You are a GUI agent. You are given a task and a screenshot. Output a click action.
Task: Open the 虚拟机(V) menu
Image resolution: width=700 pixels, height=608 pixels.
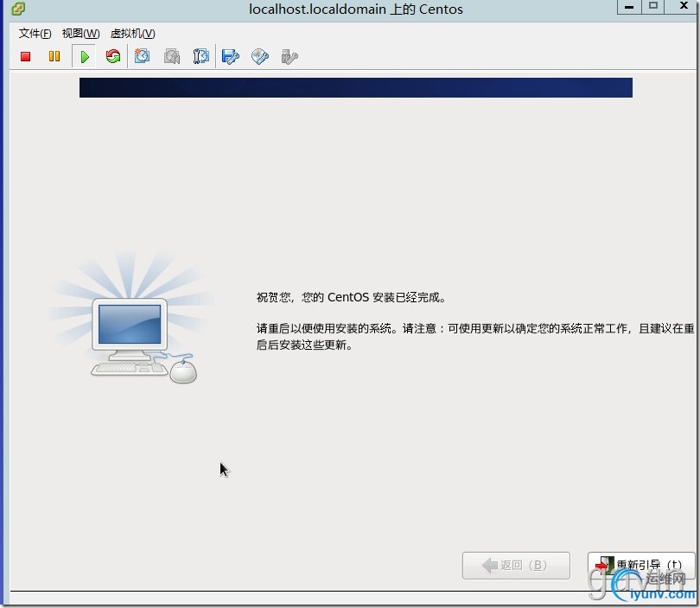click(132, 34)
